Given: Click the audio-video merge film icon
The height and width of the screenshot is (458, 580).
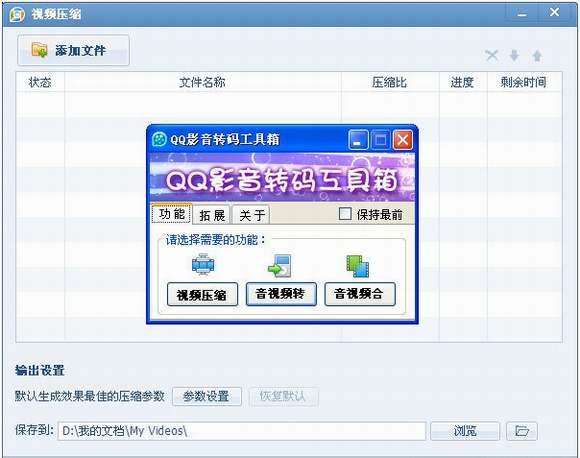Looking at the screenshot, I should (x=358, y=266).
